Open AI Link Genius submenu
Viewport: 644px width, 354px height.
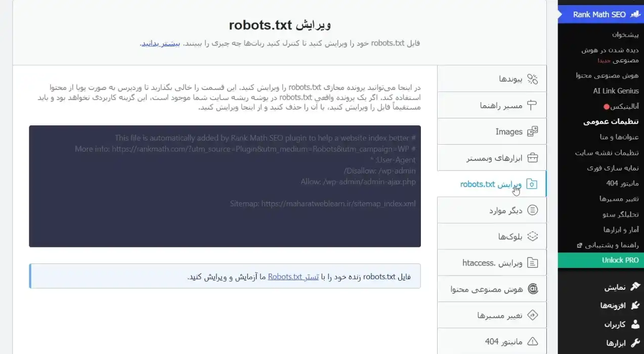click(616, 91)
